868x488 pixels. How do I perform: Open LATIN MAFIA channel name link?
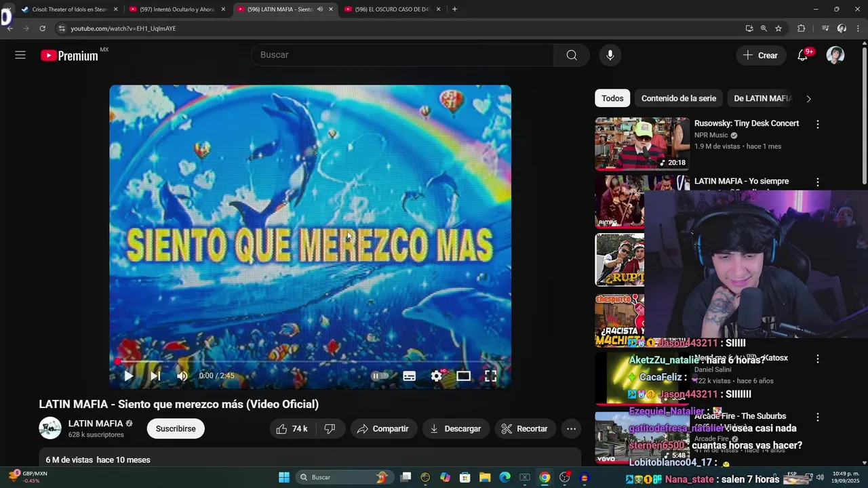coord(96,424)
